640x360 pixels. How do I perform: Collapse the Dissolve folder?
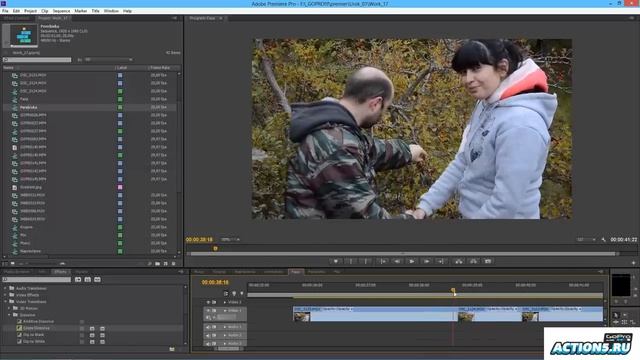[9, 315]
